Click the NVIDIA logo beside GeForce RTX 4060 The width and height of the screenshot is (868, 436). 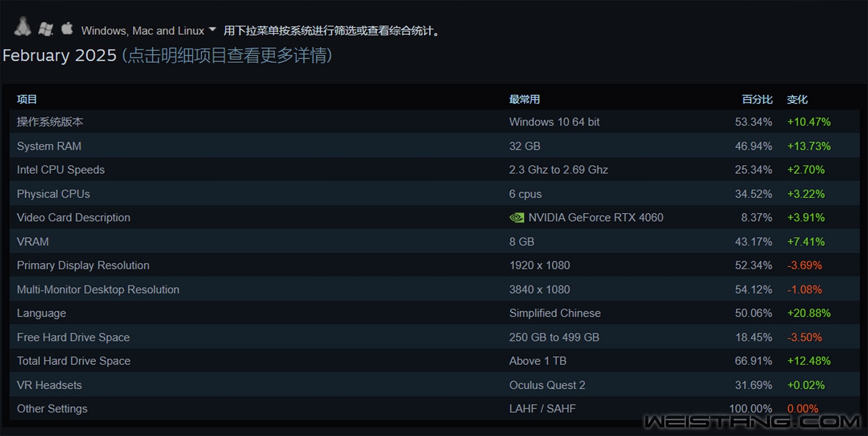tap(517, 218)
